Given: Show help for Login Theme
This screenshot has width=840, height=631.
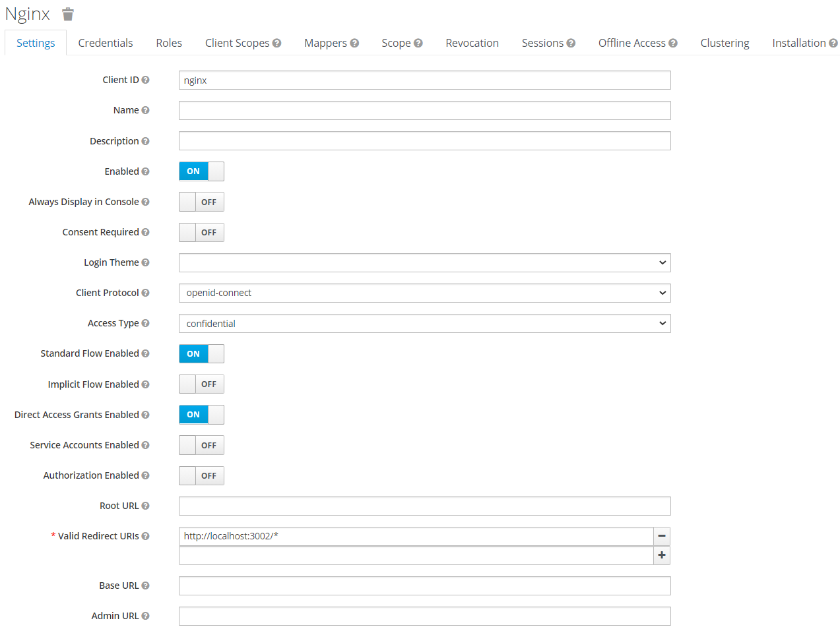Looking at the screenshot, I should (145, 262).
